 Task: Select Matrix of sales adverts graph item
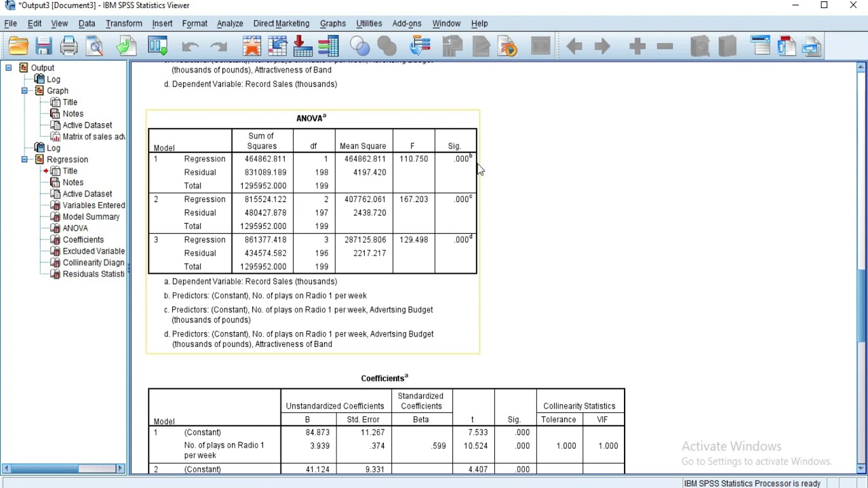coord(94,137)
